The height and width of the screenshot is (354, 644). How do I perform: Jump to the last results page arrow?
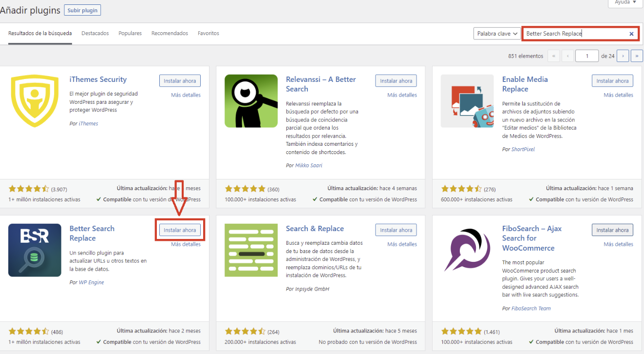tap(637, 56)
